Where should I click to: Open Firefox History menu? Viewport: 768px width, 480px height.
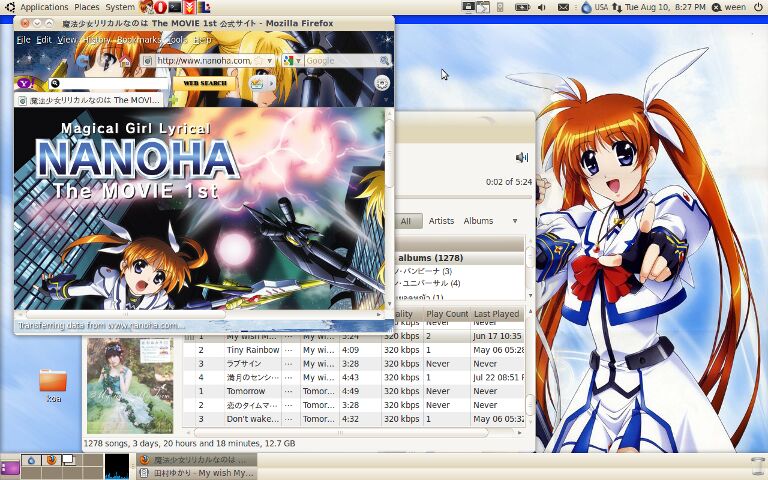tap(96, 40)
